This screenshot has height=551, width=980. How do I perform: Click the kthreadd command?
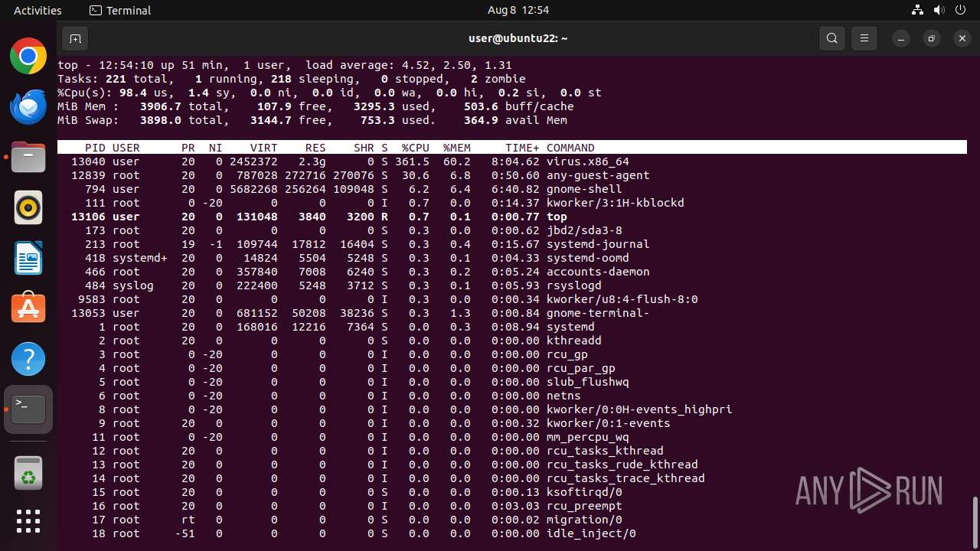point(573,341)
